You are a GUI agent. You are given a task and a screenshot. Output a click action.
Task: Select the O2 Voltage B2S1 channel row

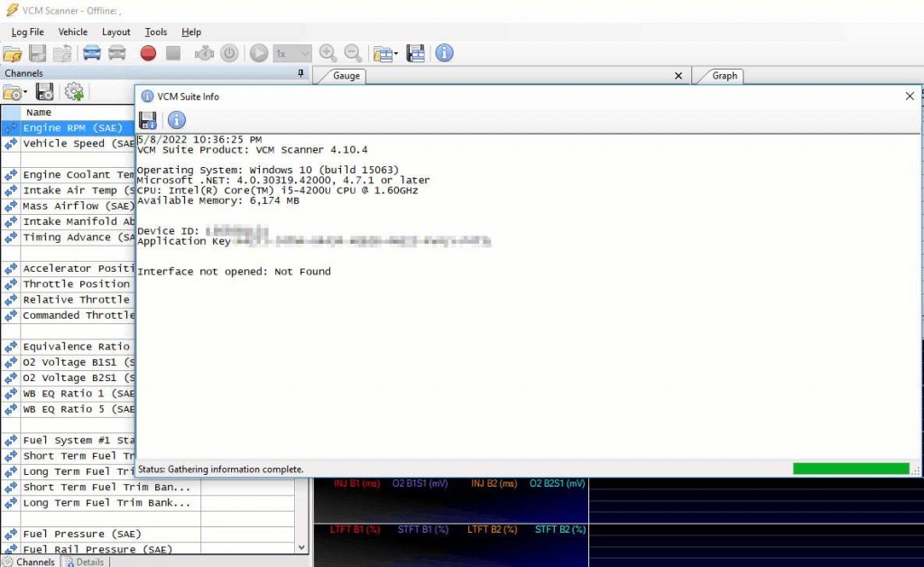tap(69, 377)
